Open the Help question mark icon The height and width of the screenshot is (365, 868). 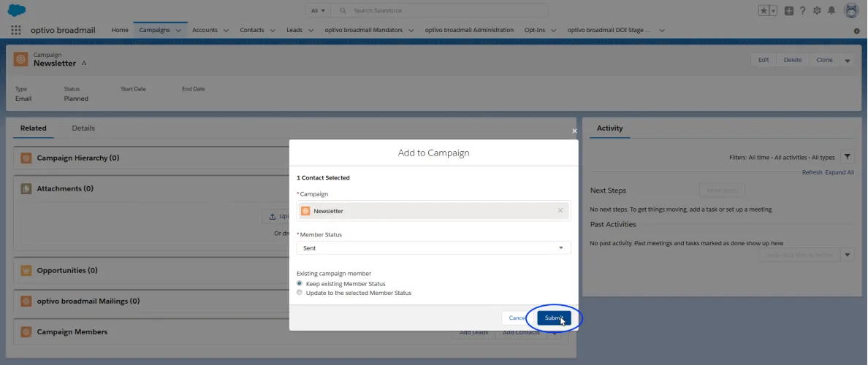(803, 10)
